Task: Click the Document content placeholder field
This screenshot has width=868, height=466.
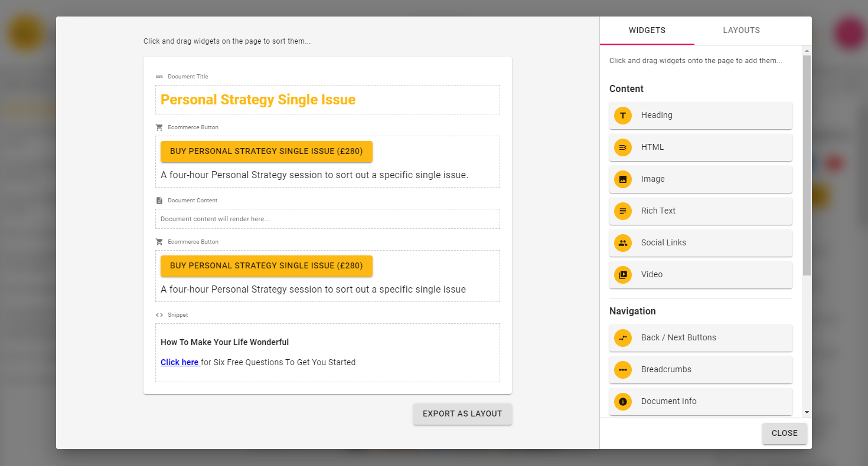Action: [x=327, y=219]
